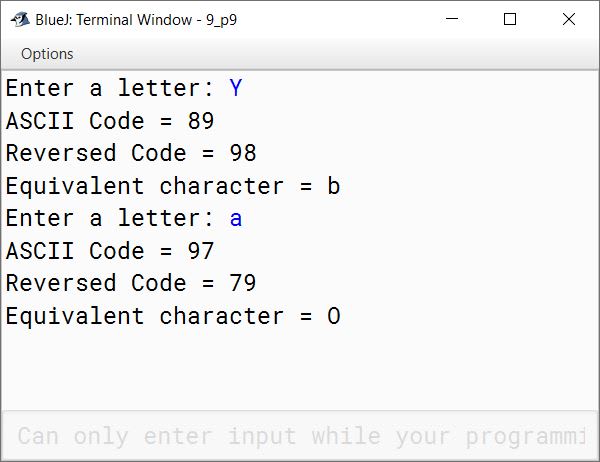Viewport: 600px width, 462px height.
Task: Click the terminal input field at bottom
Action: [300, 436]
